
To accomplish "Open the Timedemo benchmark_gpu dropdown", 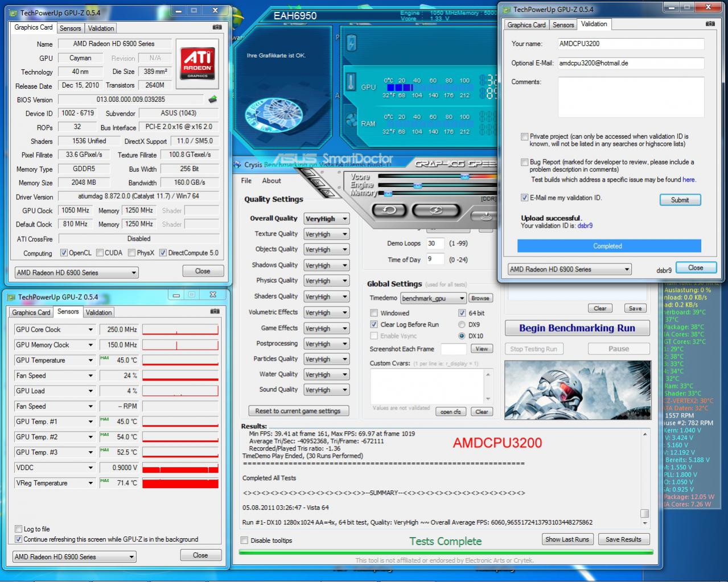I will tap(433, 298).
